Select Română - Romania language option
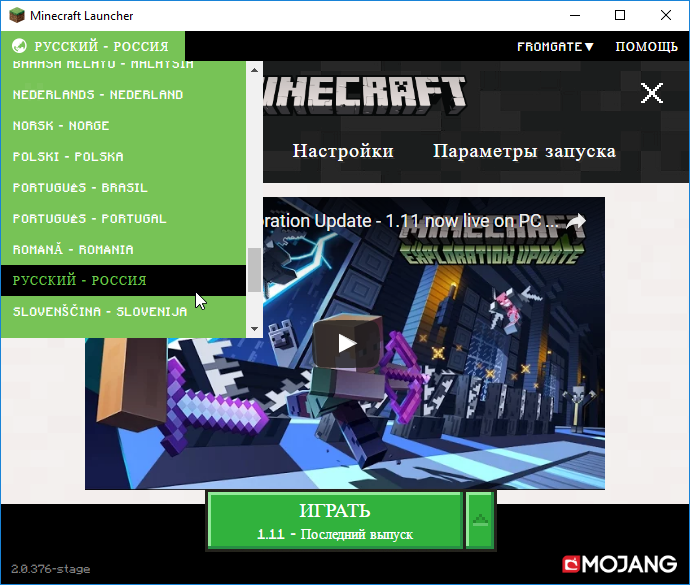Image resolution: width=690 pixels, height=585 pixels. point(73,250)
